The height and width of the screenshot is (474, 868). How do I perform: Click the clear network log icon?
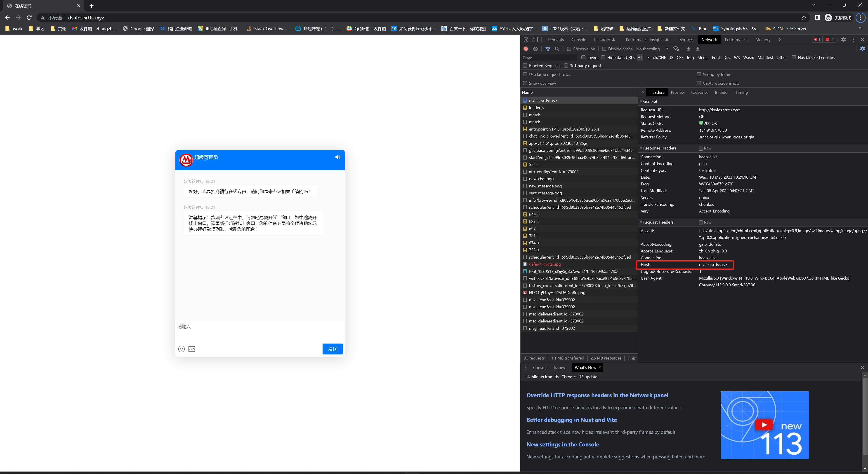pos(535,49)
